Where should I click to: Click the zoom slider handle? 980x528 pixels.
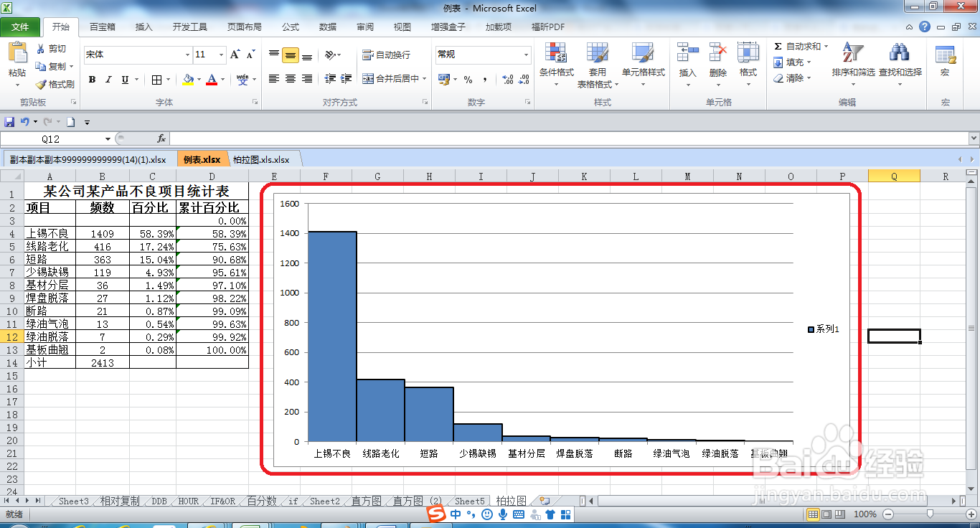click(930, 514)
